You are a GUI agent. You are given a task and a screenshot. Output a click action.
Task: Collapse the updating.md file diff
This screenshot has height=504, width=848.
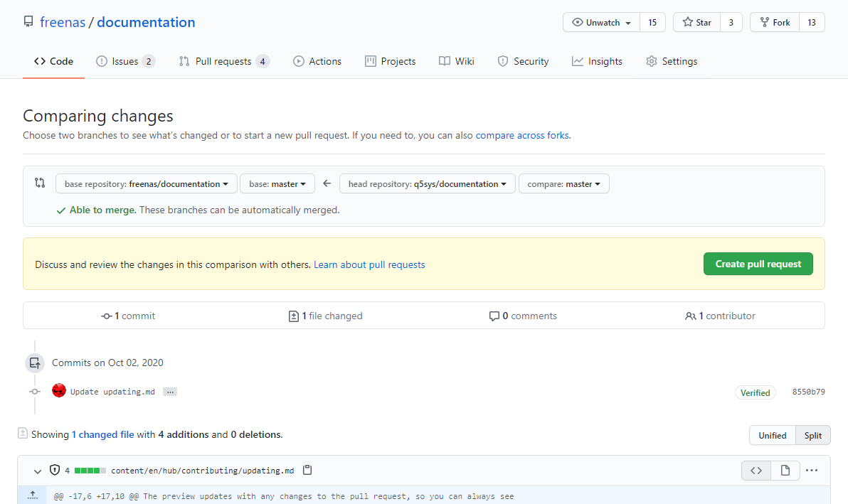click(38, 471)
